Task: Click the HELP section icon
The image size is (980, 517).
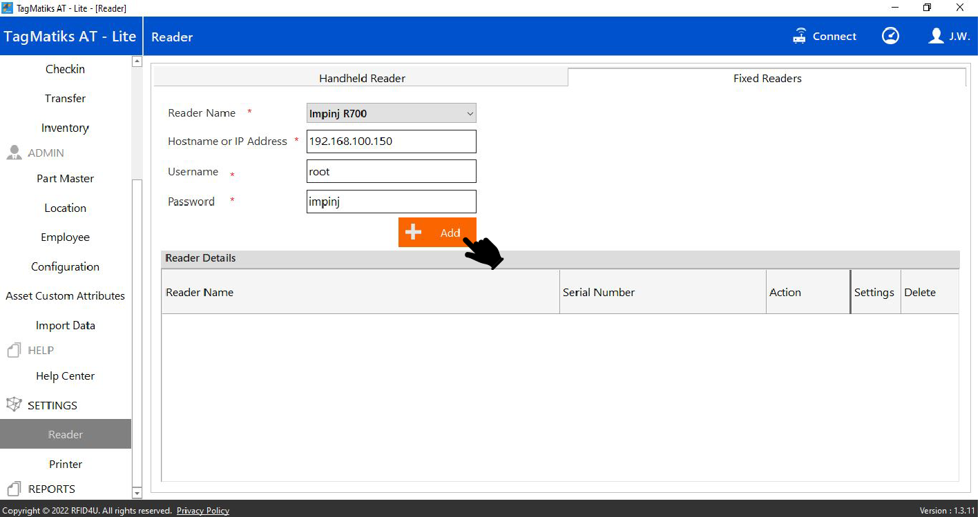Action: coord(14,351)
